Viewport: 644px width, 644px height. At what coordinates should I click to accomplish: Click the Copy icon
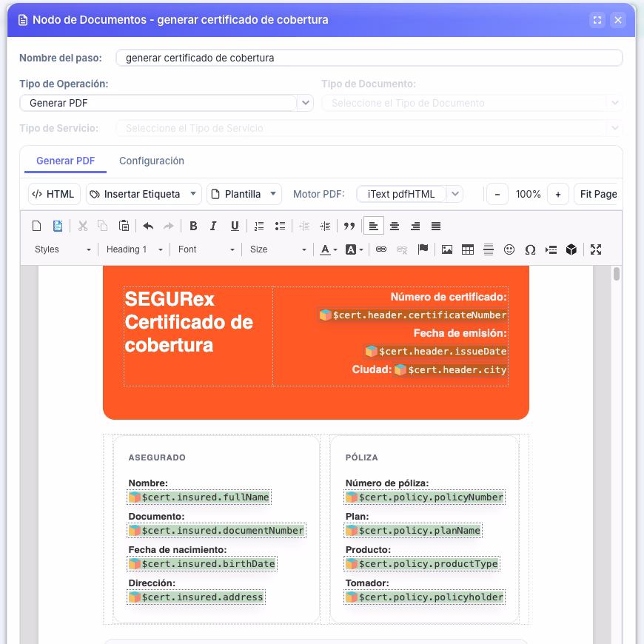pyautogui.click(x=103, y=226)
